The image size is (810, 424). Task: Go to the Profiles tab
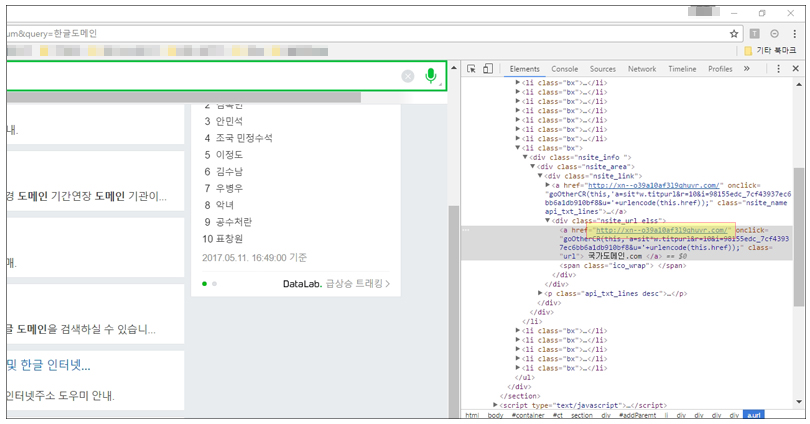coord(720,69)
